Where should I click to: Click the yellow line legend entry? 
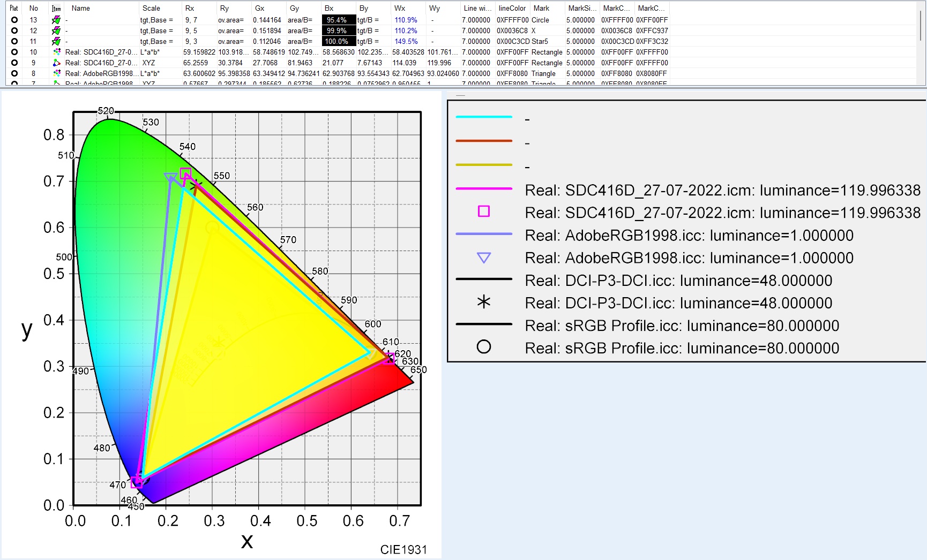click(x=484, y=165)
